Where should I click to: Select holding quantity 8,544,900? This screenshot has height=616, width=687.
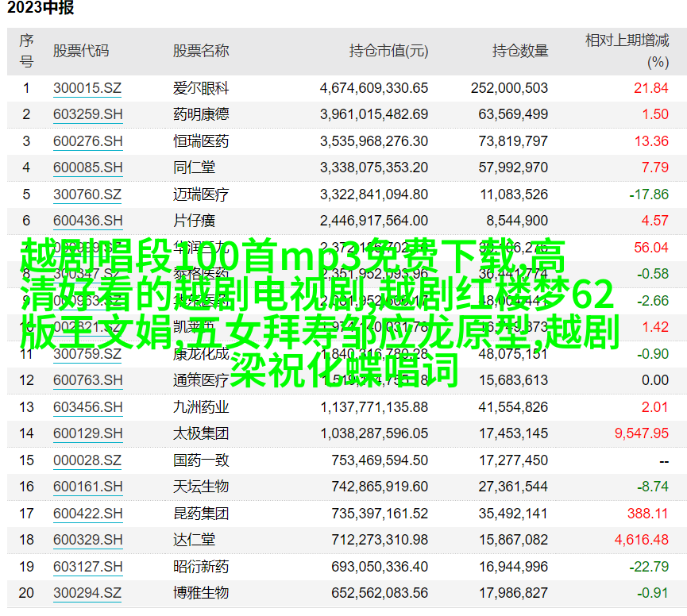coord(517,221)
